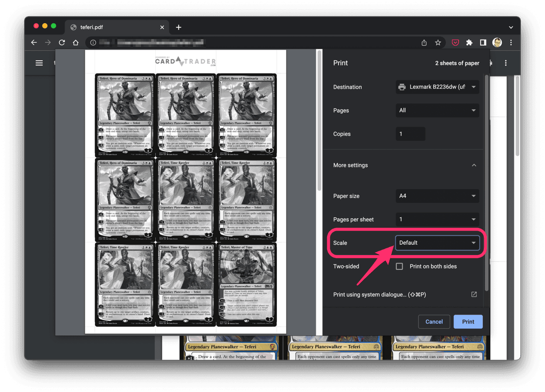Go to the browser home icon
The image size is (545, 392).
75,43
